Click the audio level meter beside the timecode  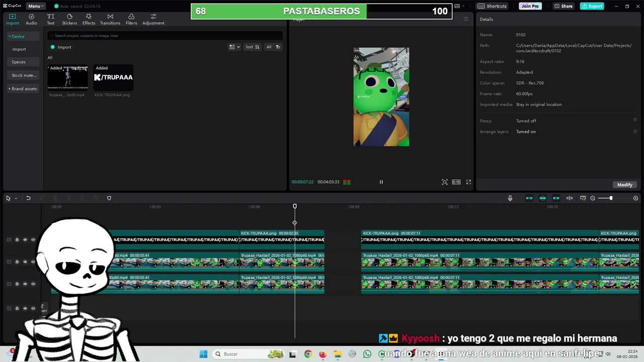[347, 182]
